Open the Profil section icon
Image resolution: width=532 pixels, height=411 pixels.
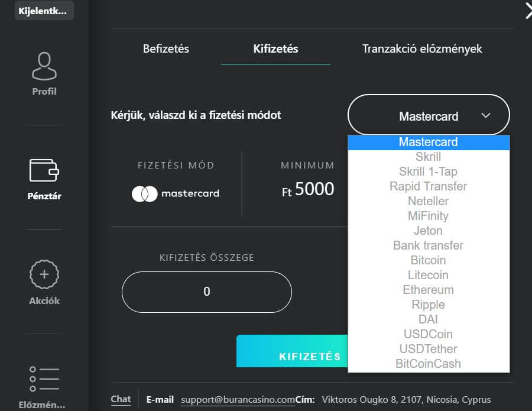pyautogui.click(x=44, y=67)
